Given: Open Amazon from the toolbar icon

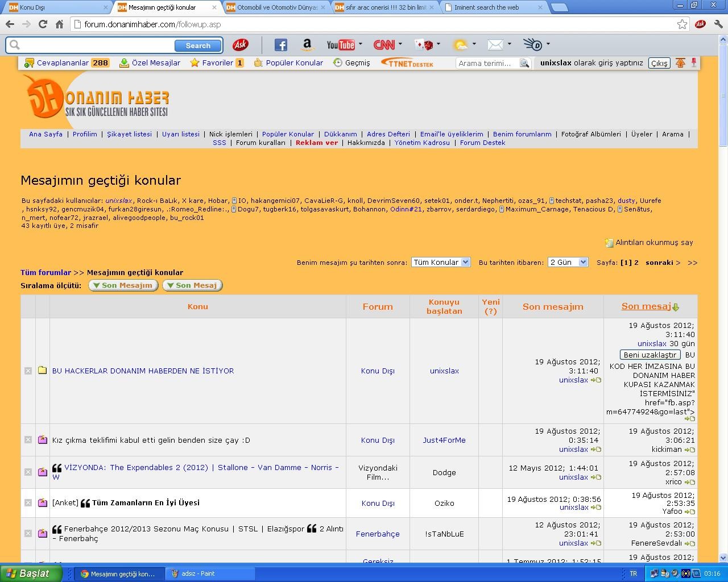Looking at the screenshot, I should coord(307,45).
